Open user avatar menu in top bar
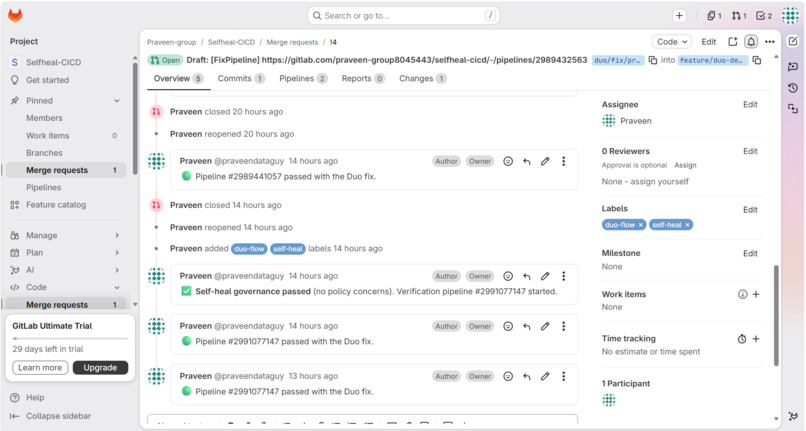 790,16
